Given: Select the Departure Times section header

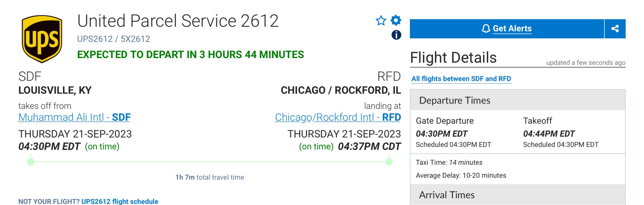Looking at the screenshot, I should click(x=454, y=101).
